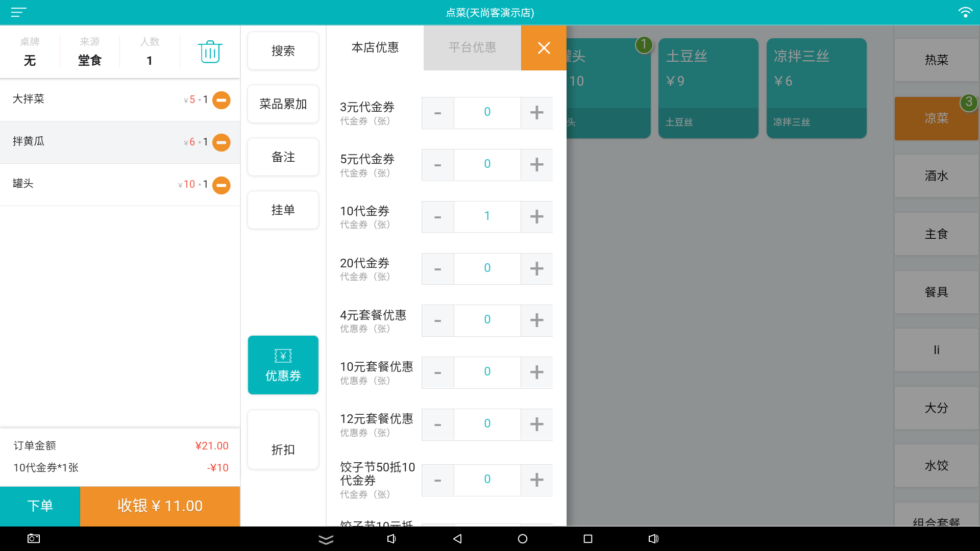Change the 来源 堂食 source field
980x551 pixels.
(90, 52)
